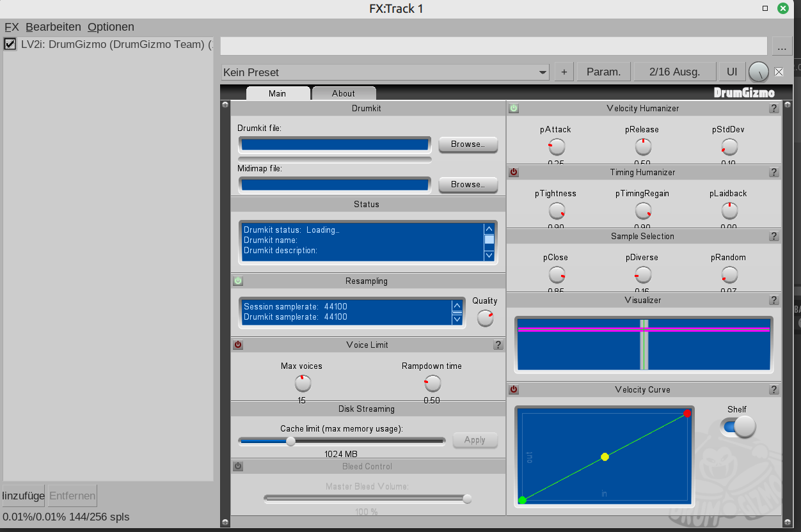Screen dimensions: 801x532
Task: Click the Midimap file path field
Action: point(335,185)
